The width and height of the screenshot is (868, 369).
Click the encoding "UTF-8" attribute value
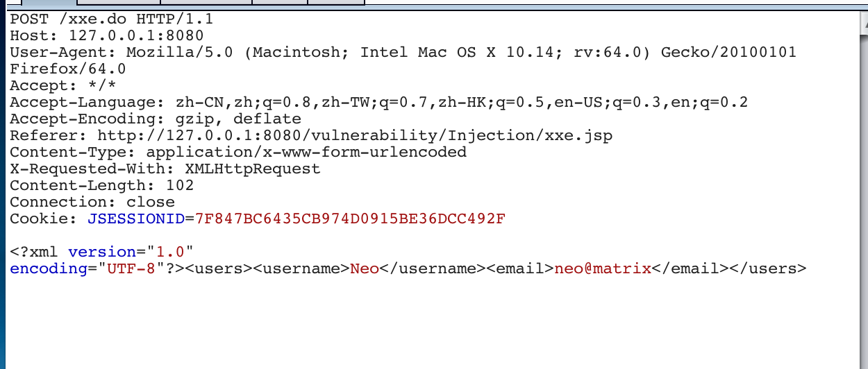(x=131, y=268)
